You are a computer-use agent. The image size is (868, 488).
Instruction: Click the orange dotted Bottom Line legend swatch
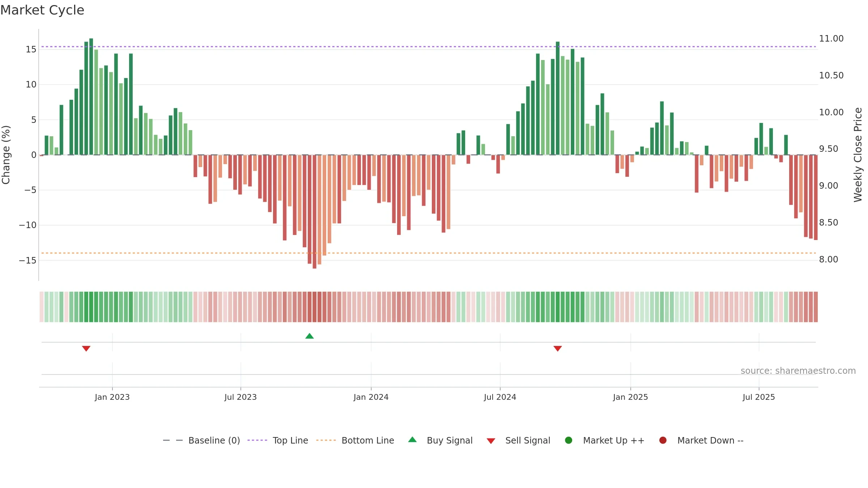(326, 440)
